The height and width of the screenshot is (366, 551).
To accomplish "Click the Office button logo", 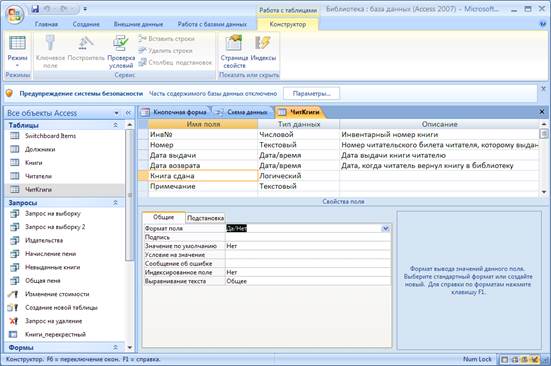I will (14, 14).
